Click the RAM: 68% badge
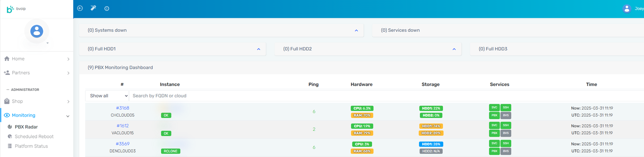The height and width of the screenshot is (157, 644). pyautogui.click(x=362, y=151)
